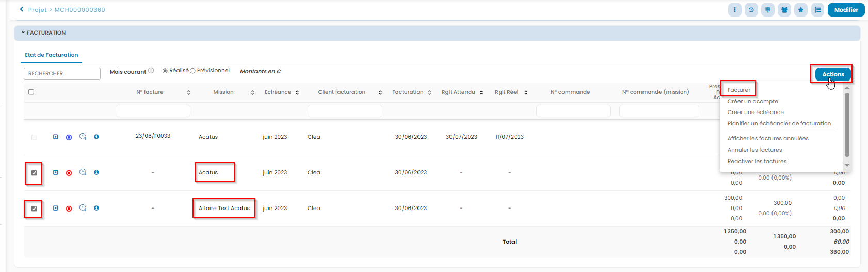Click the back arrow next to Projet

tap(21, 9)
